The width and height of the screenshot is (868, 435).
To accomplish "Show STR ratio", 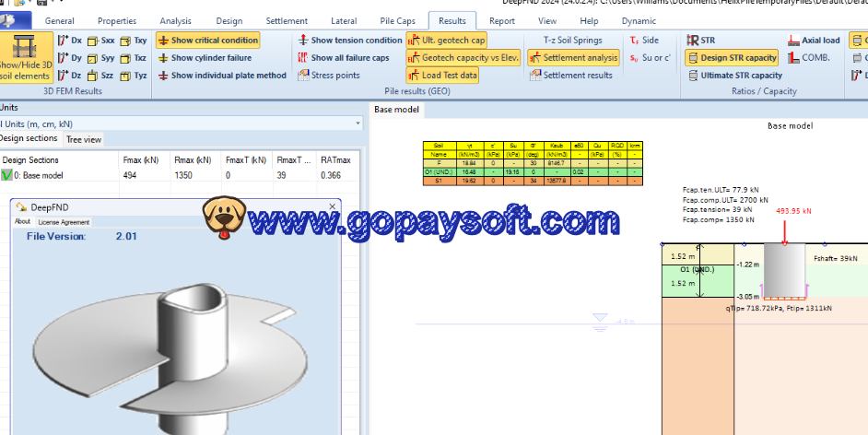I will click(x=701, y=41).
